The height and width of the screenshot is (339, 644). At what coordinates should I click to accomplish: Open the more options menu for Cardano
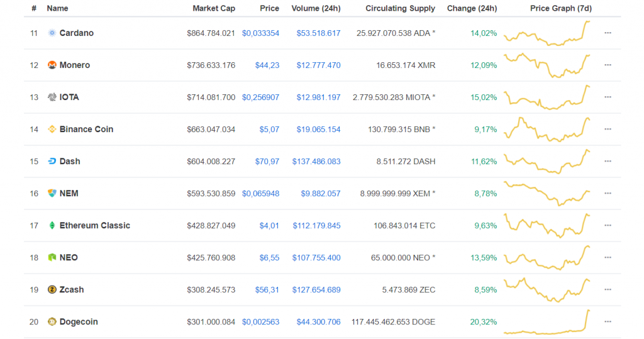[x=608, y=33]
